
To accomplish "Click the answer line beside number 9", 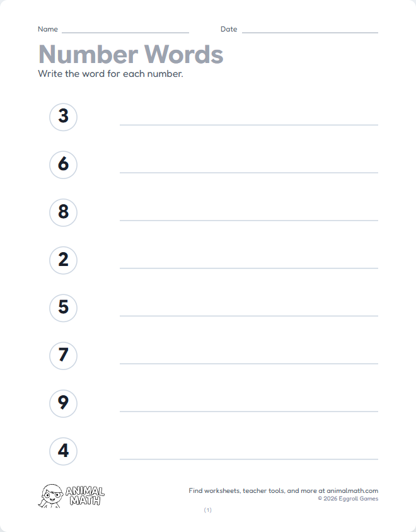I will pos(248,410).
